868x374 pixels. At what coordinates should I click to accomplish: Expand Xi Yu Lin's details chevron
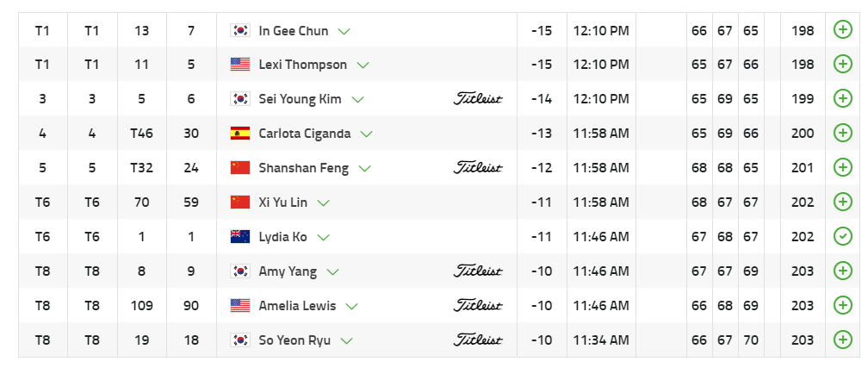(x=324, y=203)
